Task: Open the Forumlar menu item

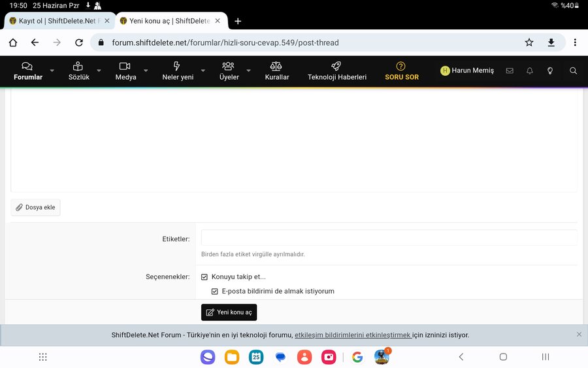Action: pyautogui.click(x=27, y=71)
